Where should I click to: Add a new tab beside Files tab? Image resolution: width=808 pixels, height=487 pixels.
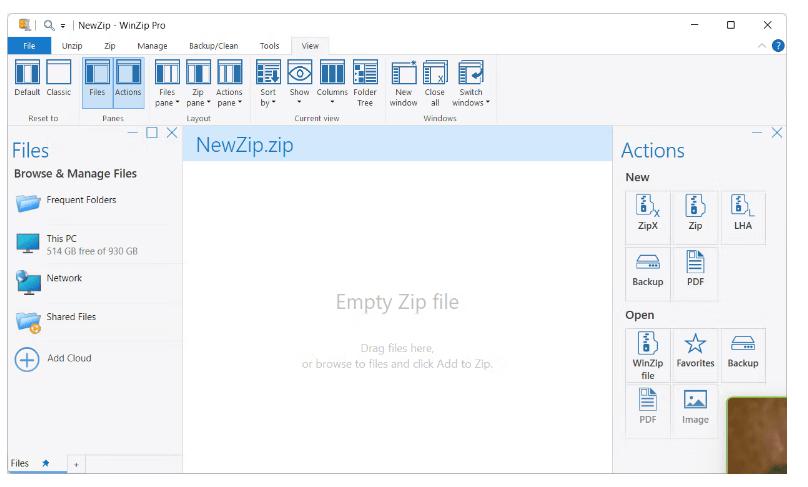(75, 465)
